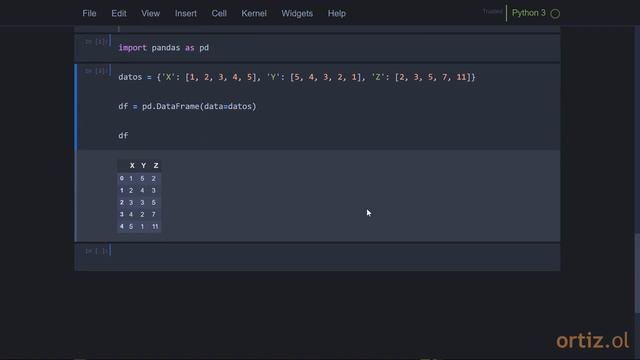Image resolution: width=640 pixels, height=360 pixels.
Task: Open the Kernel menu
Action: (253, 13)
